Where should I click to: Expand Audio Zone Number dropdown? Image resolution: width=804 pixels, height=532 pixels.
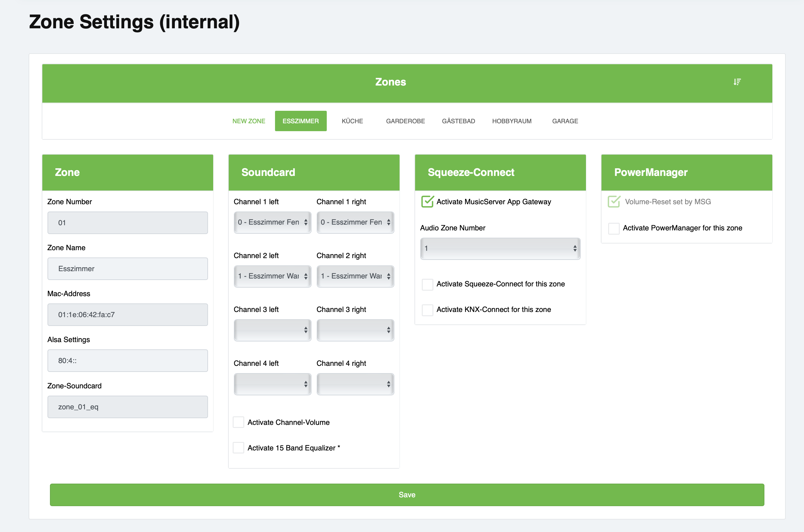[x=500, y=248]
